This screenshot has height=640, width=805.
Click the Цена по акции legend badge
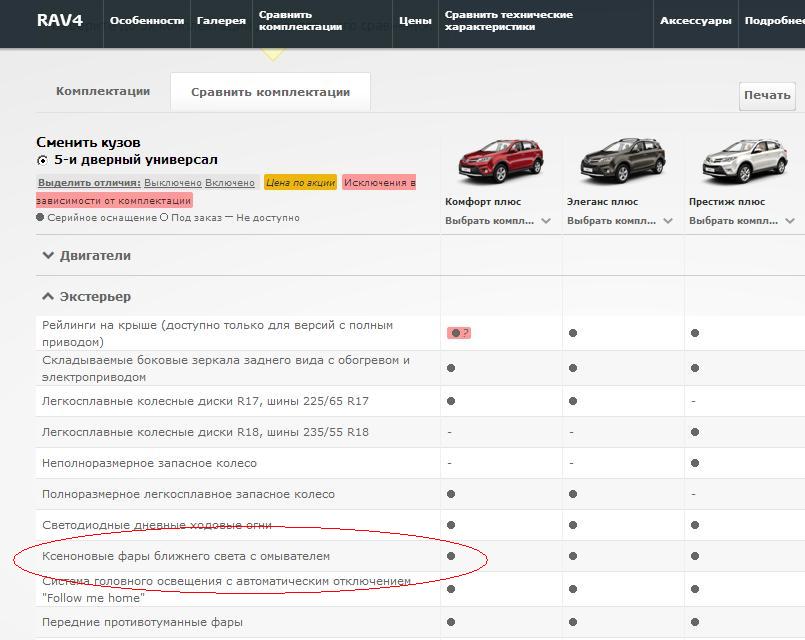click(300, 182)
